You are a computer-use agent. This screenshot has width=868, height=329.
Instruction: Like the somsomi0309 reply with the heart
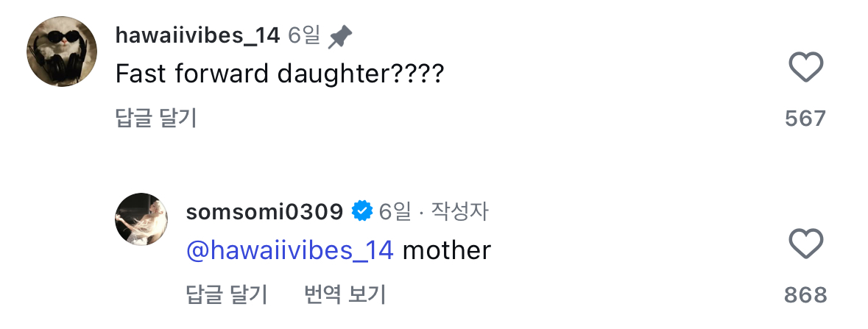point(805,244)
